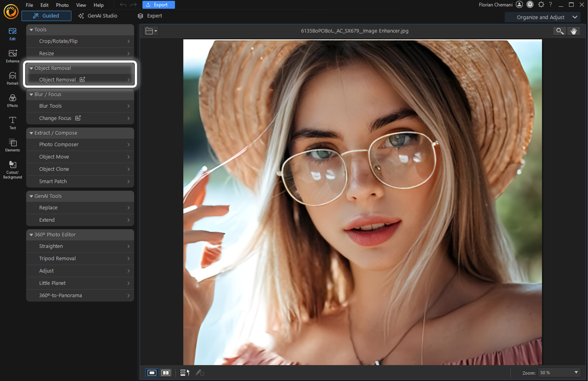
Task: Open the Elements module
Action: tap(12, 145)
